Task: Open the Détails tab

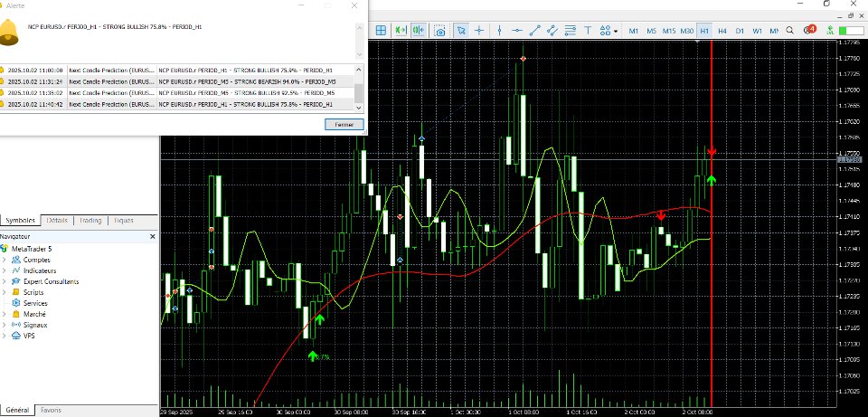Action: tap(57, 221)
